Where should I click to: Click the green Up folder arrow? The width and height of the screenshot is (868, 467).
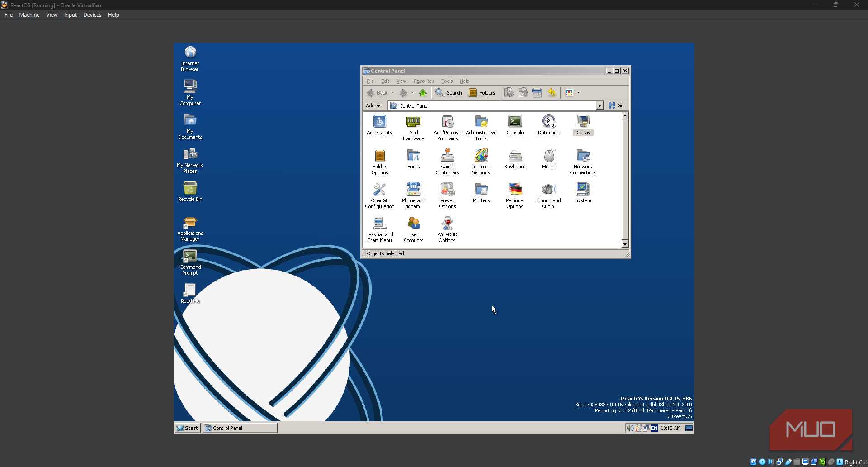[x=423, y=93]
